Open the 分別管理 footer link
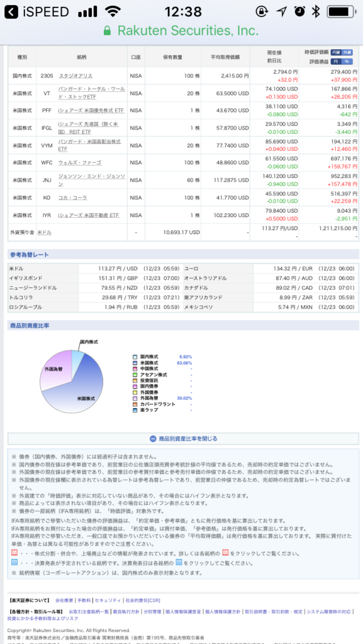 coord(152,611)
